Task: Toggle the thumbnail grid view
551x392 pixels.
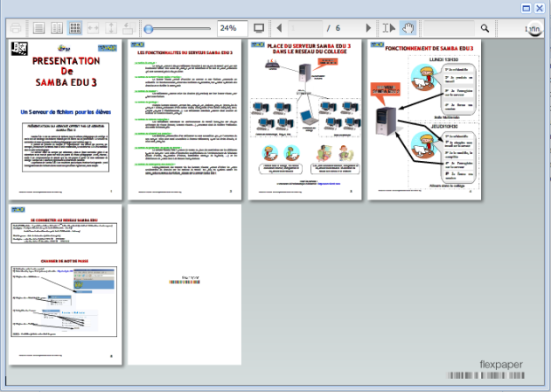Action: (75, 28)
